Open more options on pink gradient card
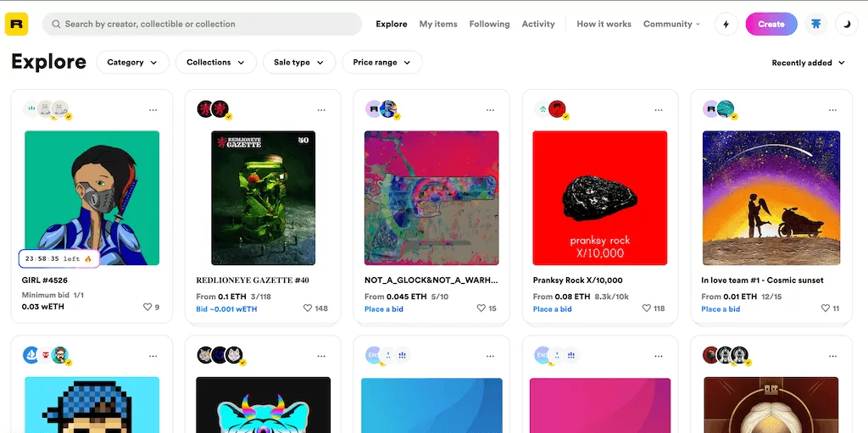This screenshot has height=433, width=868. [x=658, y=356]
